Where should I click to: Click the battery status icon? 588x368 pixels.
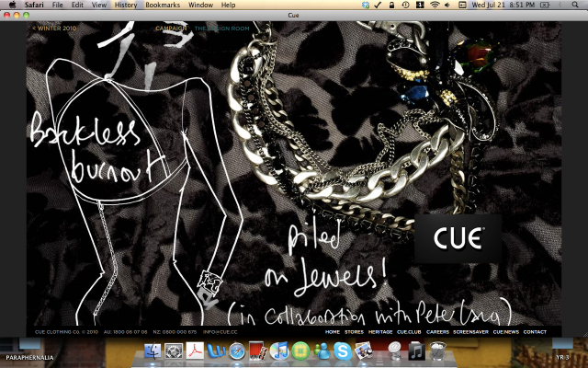[x=545, y=5]
